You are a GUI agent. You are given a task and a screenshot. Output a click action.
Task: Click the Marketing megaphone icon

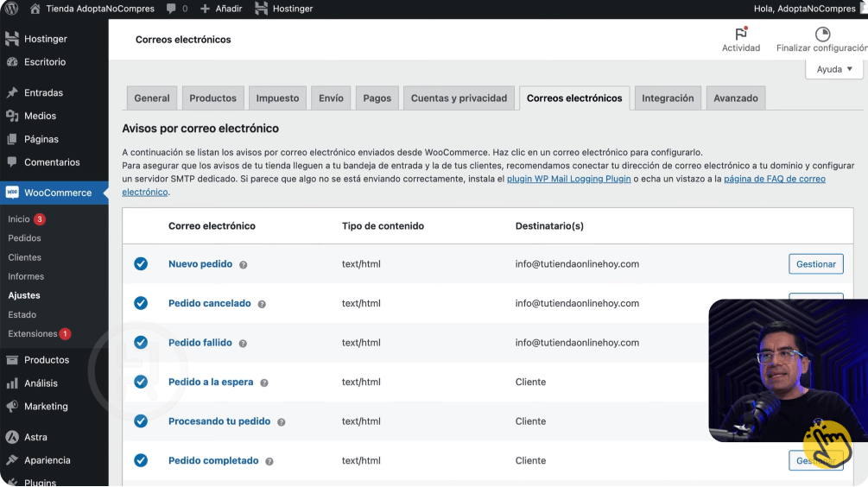[12, 406]
